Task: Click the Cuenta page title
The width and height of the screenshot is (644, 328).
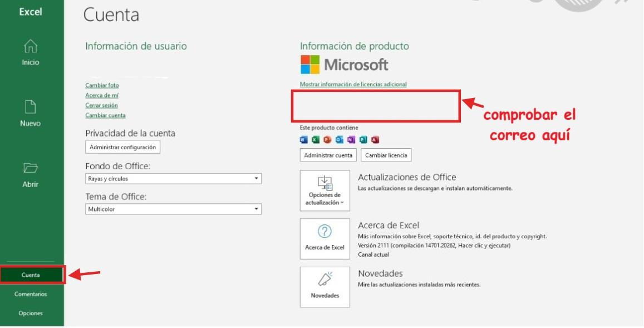Action: click(x=111, y=15)
